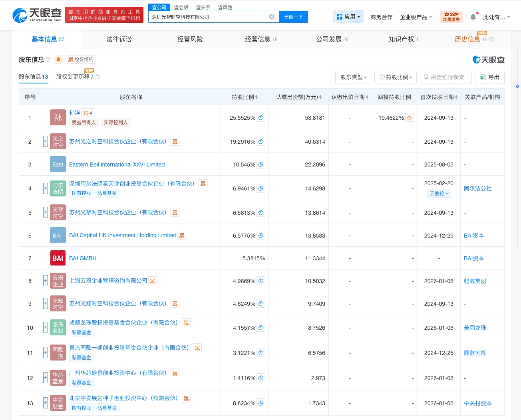The image size is (521, 420).
Task: Open the 股权变更历程 sub-tab
Action: pos(75,77)
